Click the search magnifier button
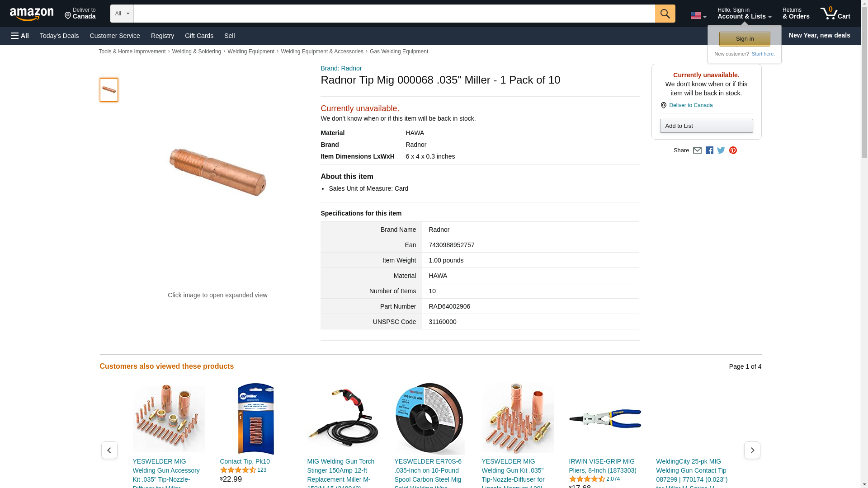The width and height of the screenshot is (868, 488). click(665, 14)
